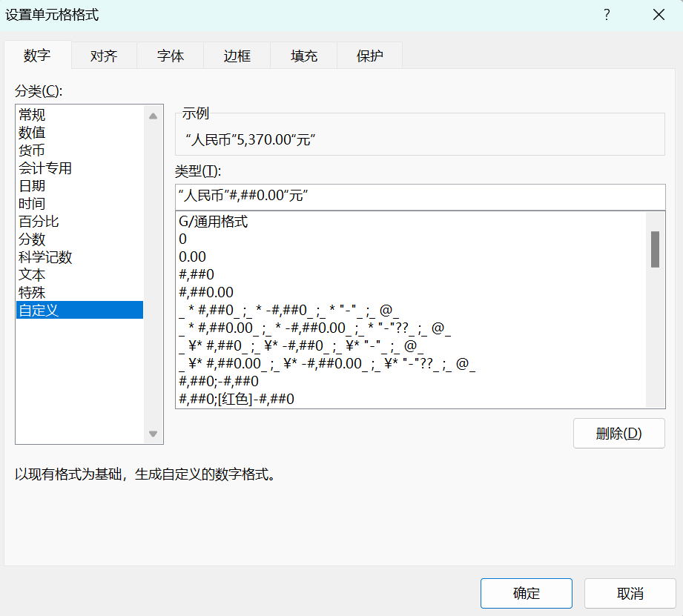Click the 类型 format code input field

pos(420,196)
